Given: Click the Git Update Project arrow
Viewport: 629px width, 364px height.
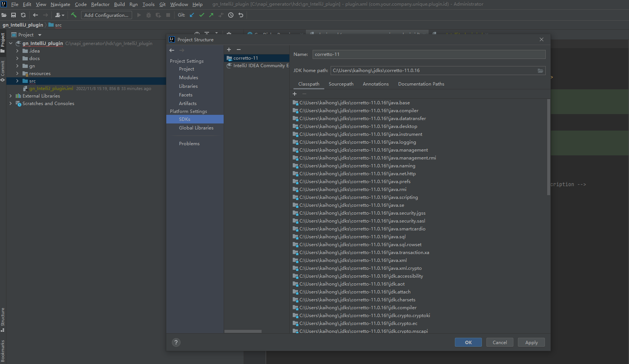Looking at the screenshot, I should pyautogui.click(x=192, y=15).
